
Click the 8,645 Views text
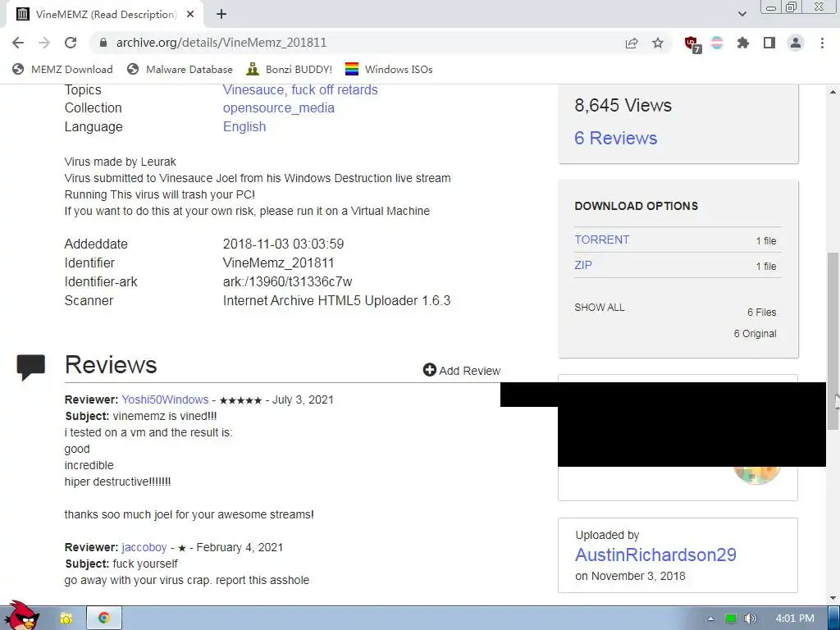[x=623, y=106]
